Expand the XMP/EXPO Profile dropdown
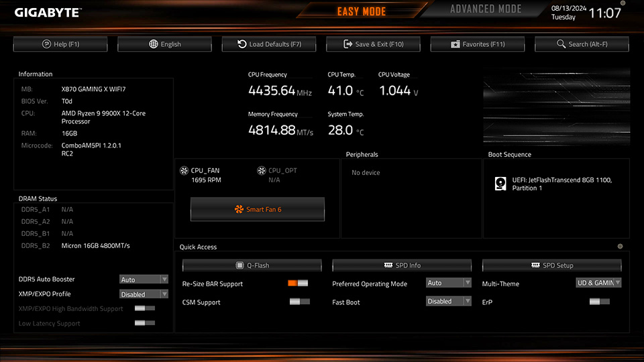The height and width of the screenshot is (362, 644). coord(144,294)
